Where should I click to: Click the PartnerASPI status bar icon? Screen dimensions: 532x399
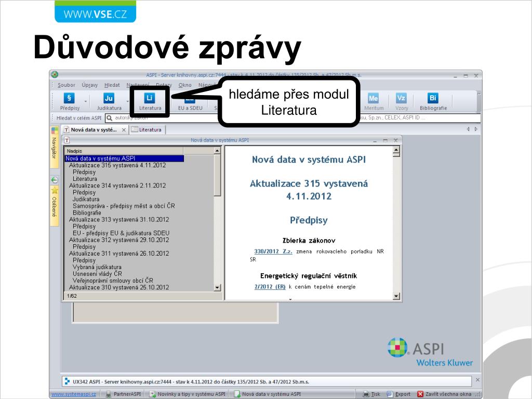point(108,394)
